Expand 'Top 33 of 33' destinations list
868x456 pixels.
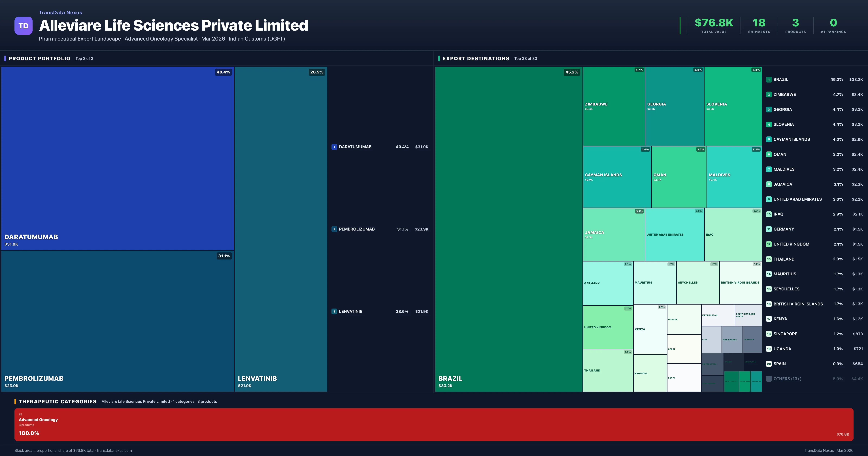(526, 58)
